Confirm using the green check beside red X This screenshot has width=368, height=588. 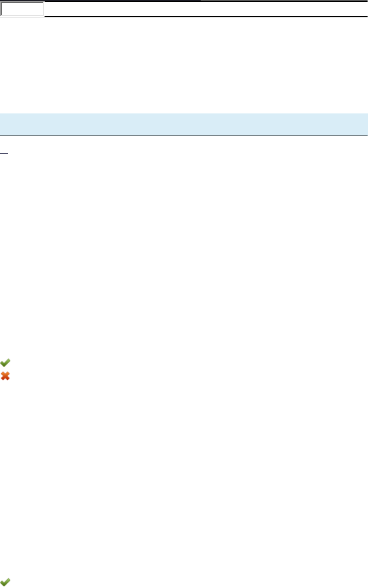coord(5,363)
